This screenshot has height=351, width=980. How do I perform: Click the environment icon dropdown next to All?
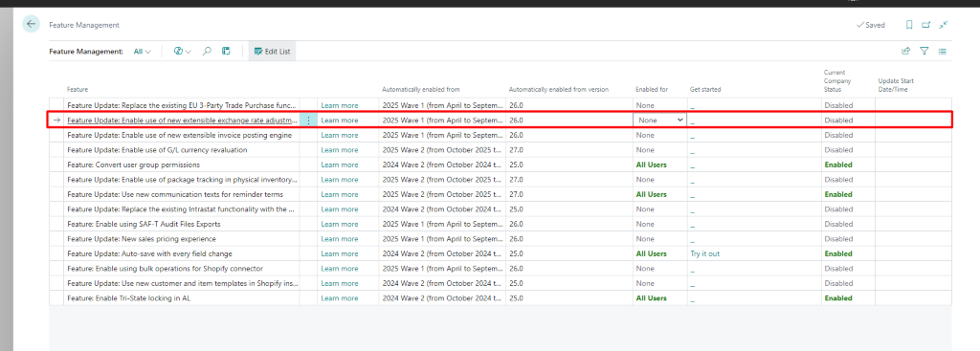[x=183, y=52]
